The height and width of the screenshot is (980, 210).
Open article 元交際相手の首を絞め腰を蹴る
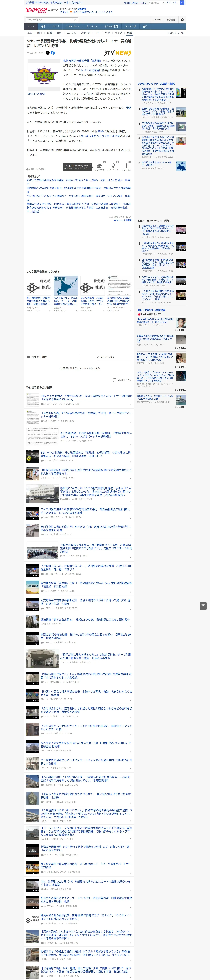coord(85,602)
